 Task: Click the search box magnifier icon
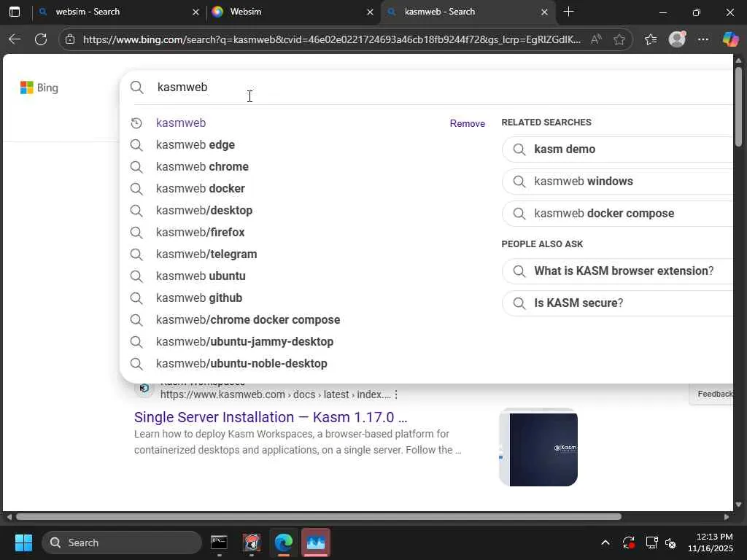click(136, 87)
